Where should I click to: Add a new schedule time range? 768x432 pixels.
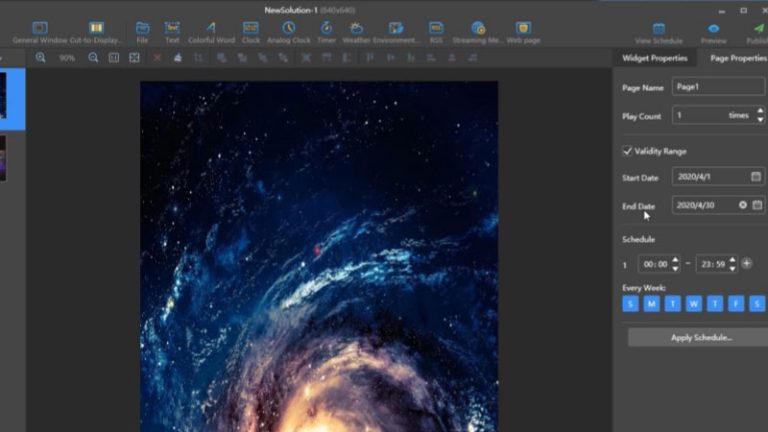[x=747, y=264]
